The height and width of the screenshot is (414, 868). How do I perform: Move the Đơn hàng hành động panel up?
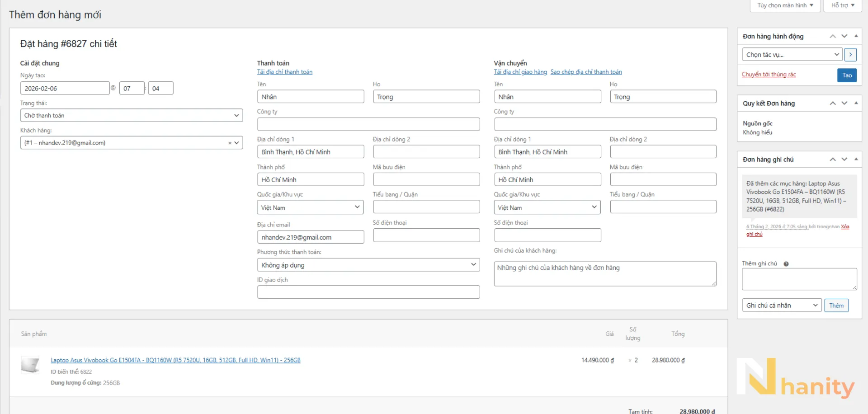(x=833, y=36)
